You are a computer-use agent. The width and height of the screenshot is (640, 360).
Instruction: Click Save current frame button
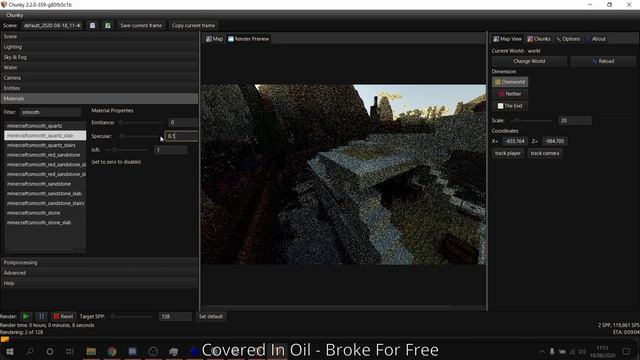(x=141, y=25)
